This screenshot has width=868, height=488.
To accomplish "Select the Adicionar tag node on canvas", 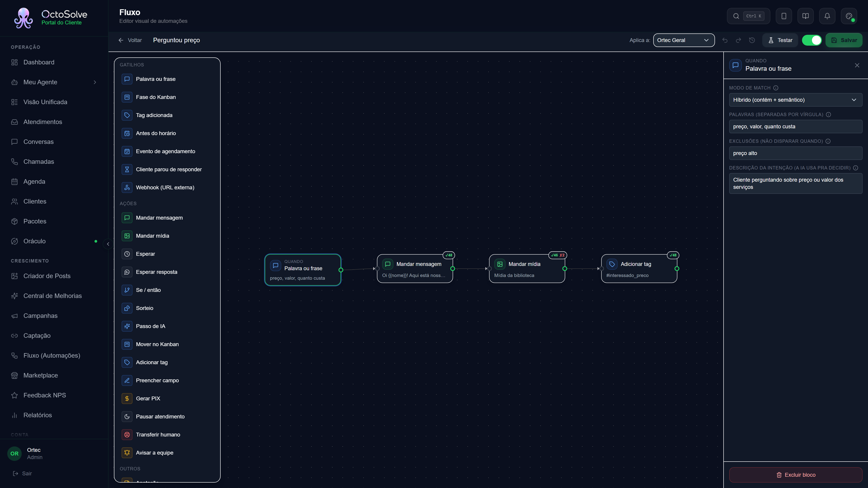I will (x=639, y=269).
